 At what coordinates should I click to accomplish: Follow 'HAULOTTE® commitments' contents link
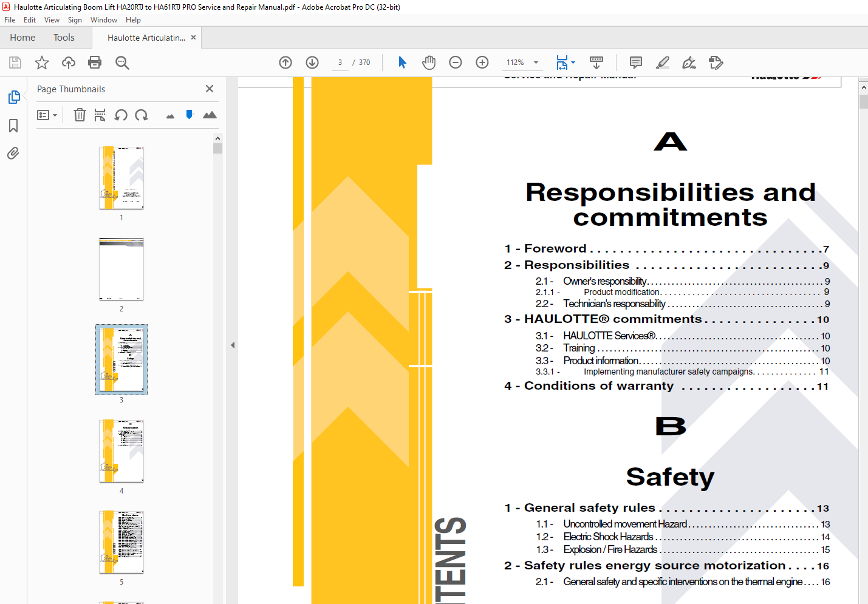(666, 319)
